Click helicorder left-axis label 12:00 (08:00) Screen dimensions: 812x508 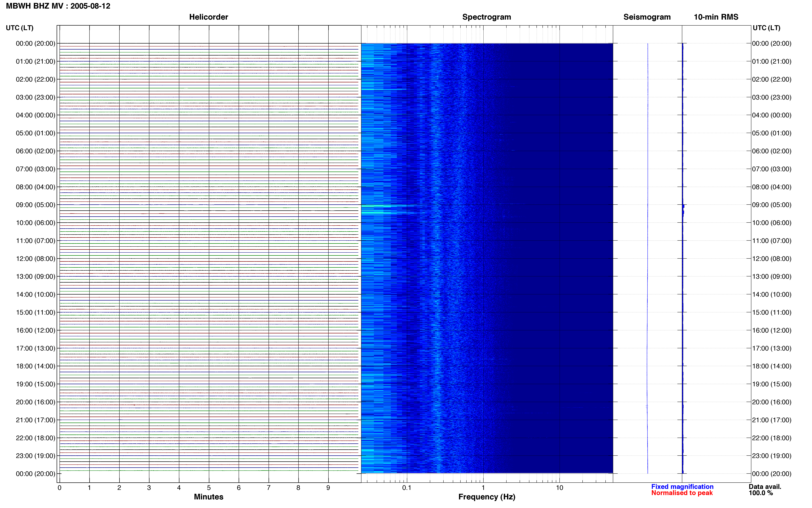click(x=36, y=259)
